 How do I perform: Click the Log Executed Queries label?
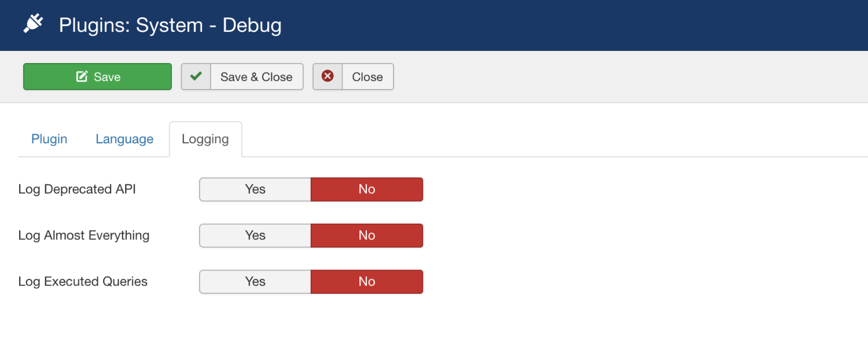tap(83, 282)
